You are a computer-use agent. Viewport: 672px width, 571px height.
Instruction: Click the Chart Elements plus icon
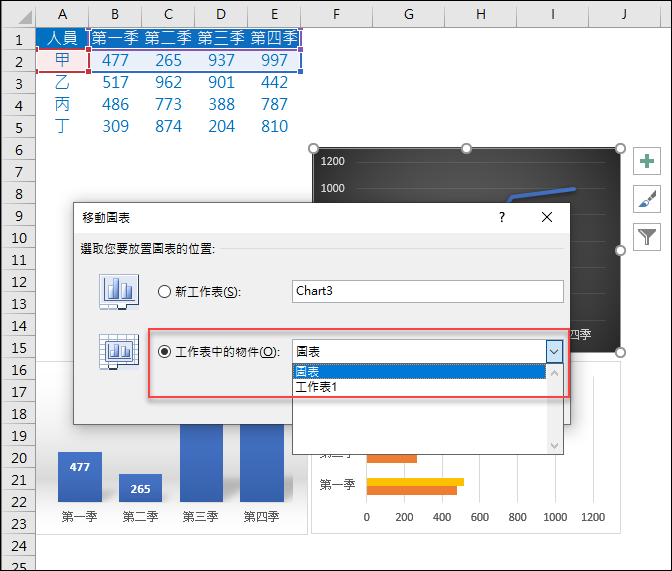click(647, 161)
